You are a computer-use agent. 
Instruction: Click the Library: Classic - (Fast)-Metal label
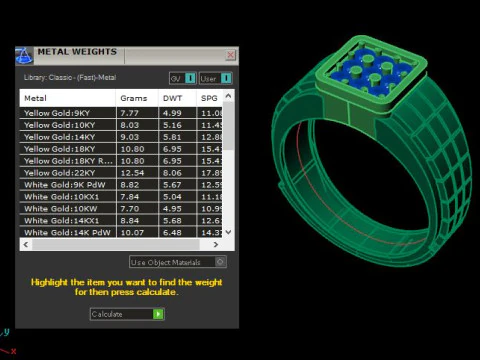pos(70,77)
